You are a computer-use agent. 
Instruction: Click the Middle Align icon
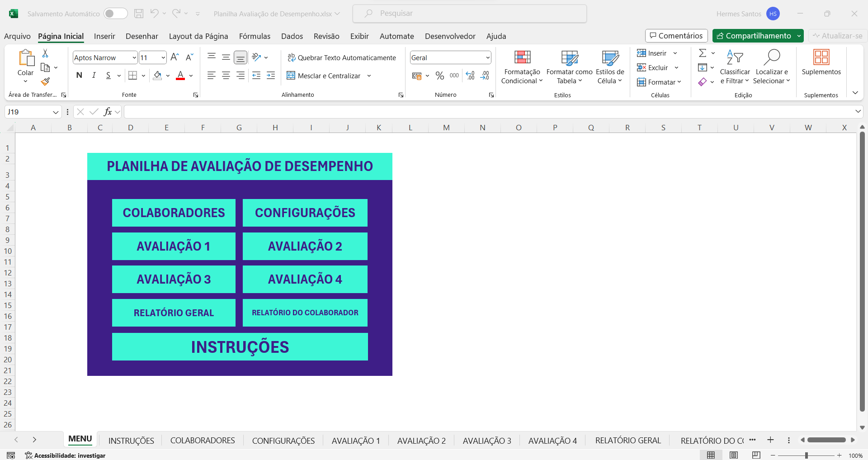point(226,57)
